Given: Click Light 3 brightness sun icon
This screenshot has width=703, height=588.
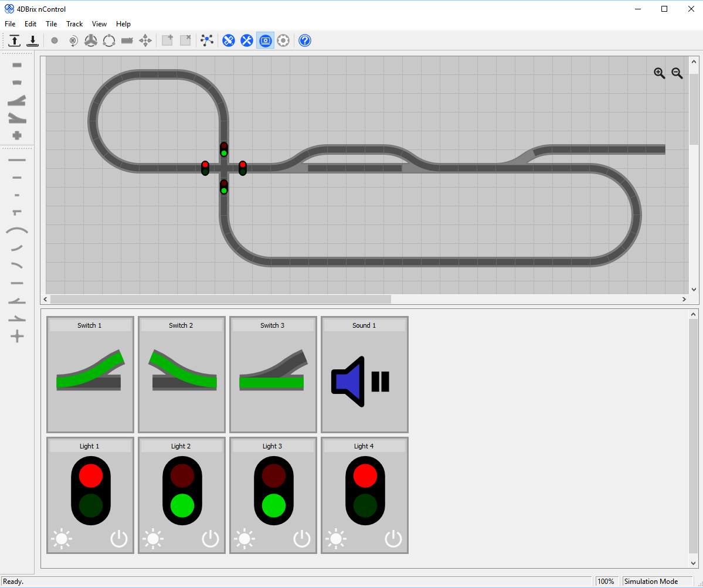Looking at the screenshot, I should 244,539.
